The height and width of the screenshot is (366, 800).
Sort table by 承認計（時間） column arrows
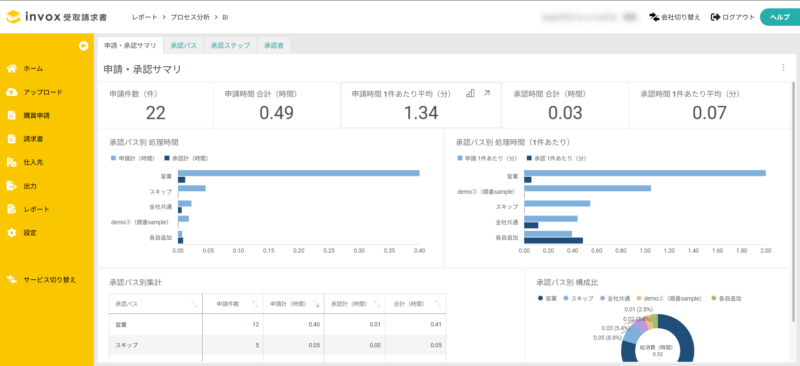tap(378, 304)
